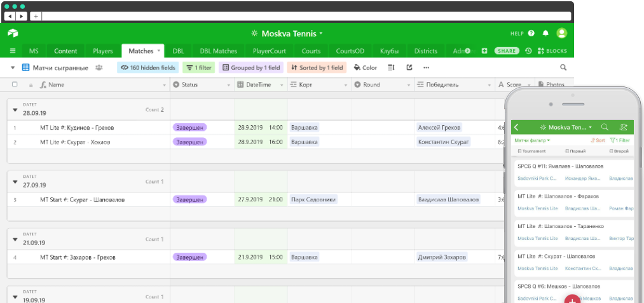Open the Корт column dropdown arrow
644x303 pixels.
(x=346, y=85)
